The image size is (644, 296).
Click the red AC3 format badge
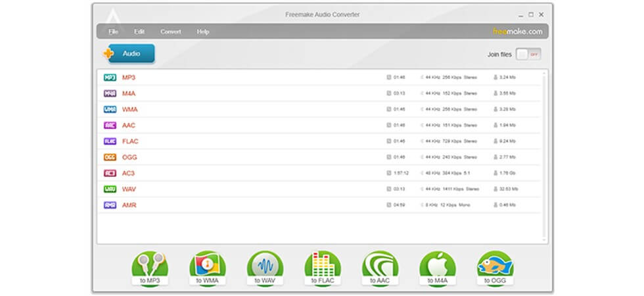110,173
